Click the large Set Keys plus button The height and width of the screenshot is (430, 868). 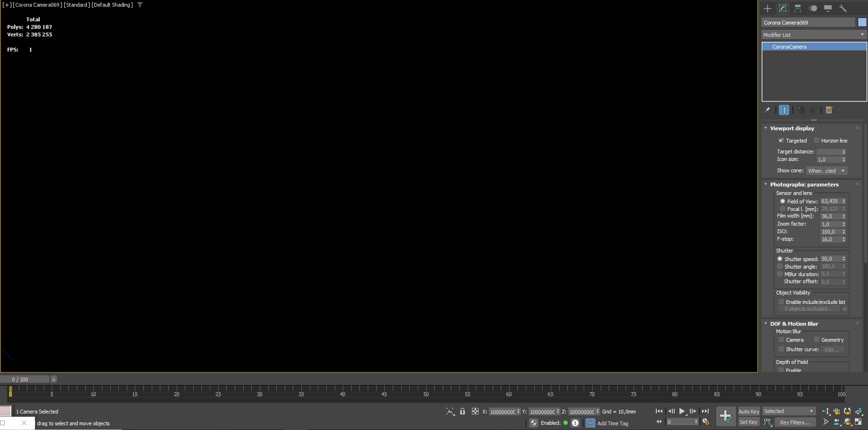pyautogui.click(x=726, y=416)
